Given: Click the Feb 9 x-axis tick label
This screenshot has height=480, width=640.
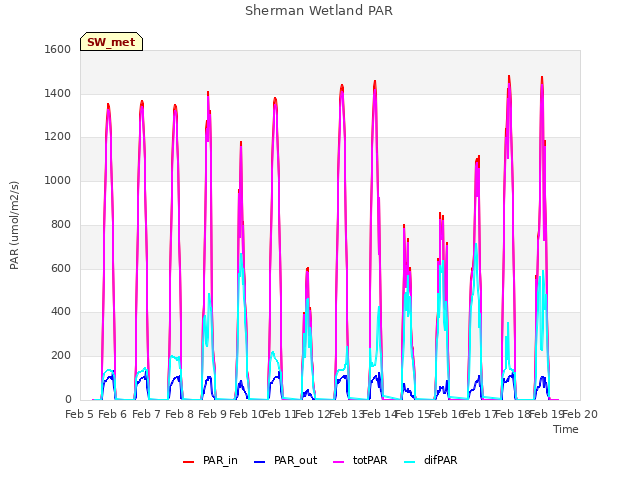Looking at the screenshot, I should [212, 414].
